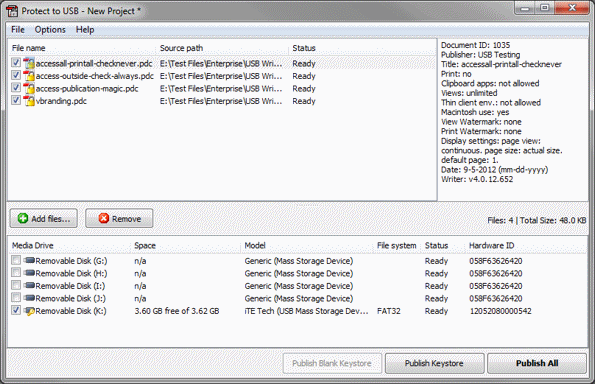595x384 pixels.
Task: Check the Removable Disk (J:) checkbox
Action: (16, 297)
